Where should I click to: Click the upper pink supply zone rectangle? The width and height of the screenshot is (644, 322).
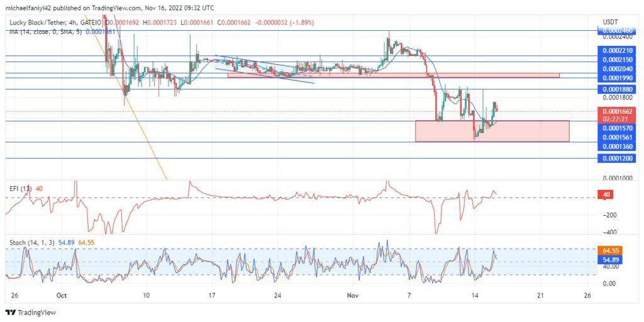coord(394,75)
